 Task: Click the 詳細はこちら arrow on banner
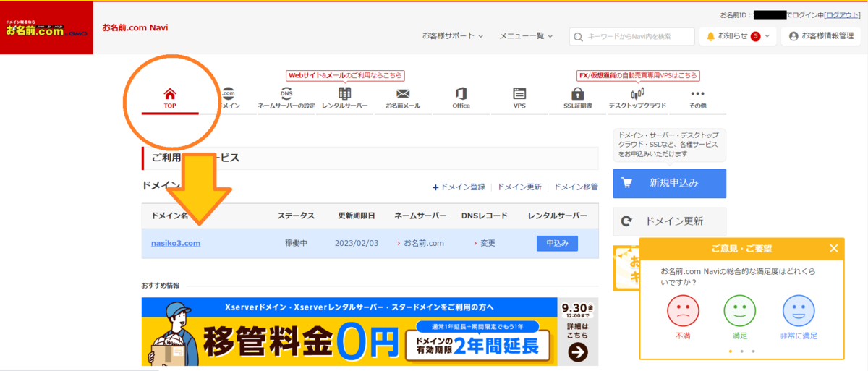(578, 351)
